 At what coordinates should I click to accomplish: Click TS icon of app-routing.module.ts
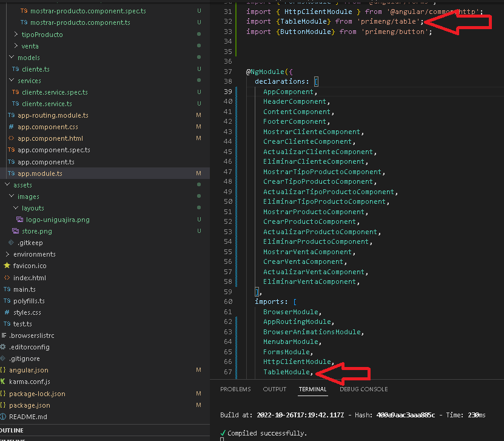point(12,115)
